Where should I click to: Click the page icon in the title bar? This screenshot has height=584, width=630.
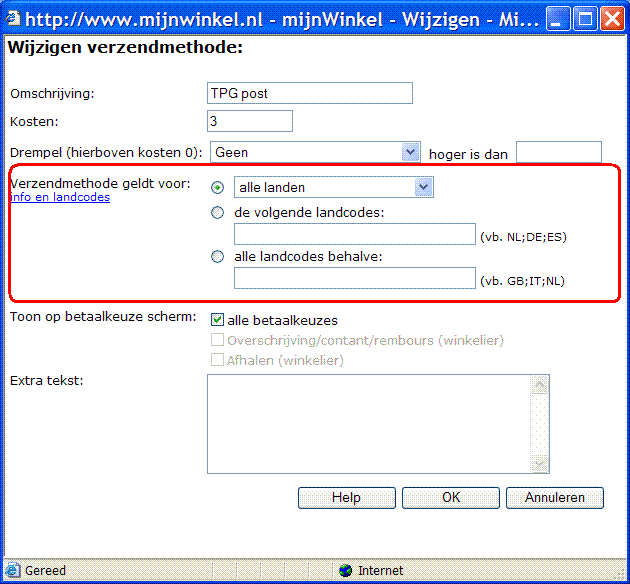coord(13,18)
